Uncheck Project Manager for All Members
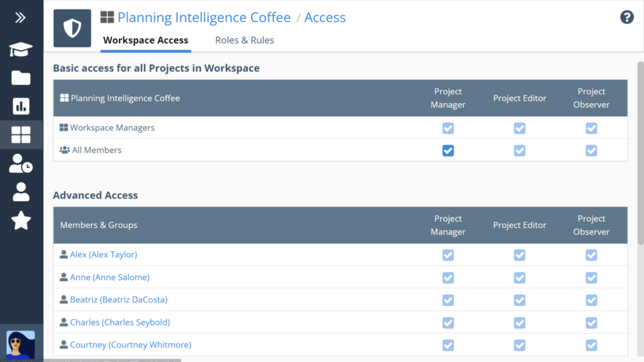This screenshot has width=644, height=362. coord(448,151)
